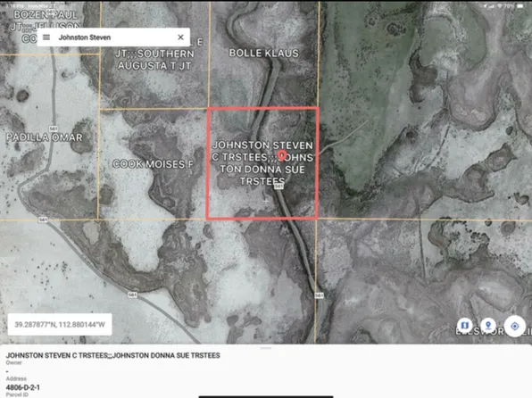This screenshot has height=398, width=532.
Task: Select the red location pin marker
Action: [x=281, y=156]
